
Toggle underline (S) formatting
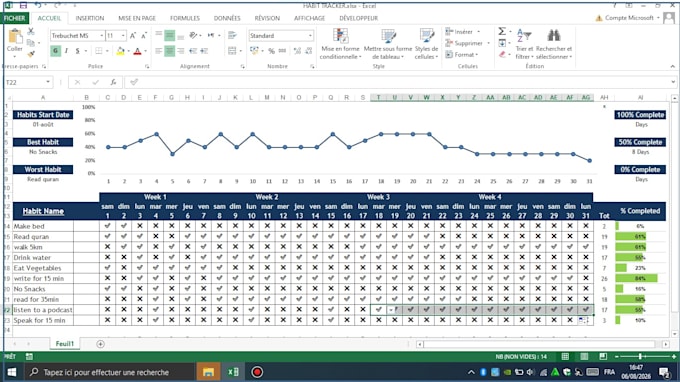[x=77, y=51]
